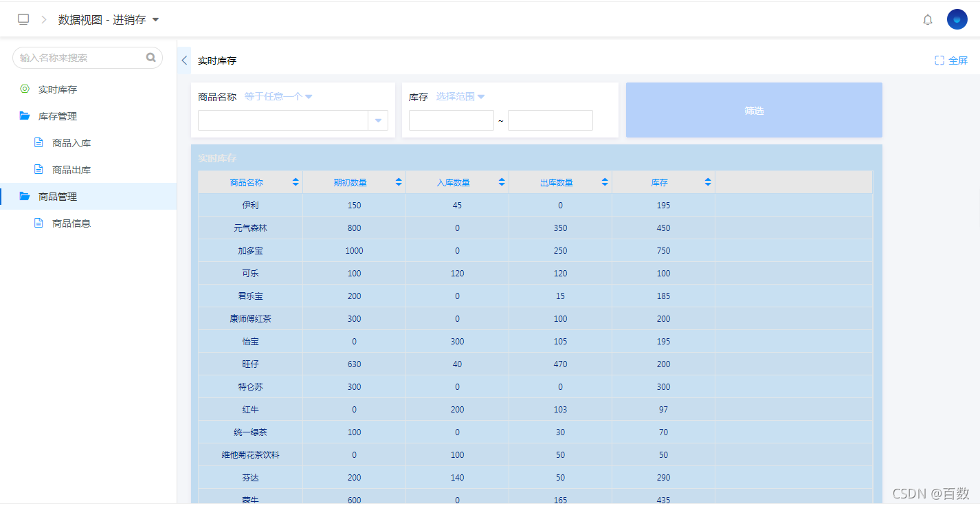This screenshot has height=506, width=980.
Task: Sort the table by 商品名称 column arrows
Action: click(x=296, y=182)
